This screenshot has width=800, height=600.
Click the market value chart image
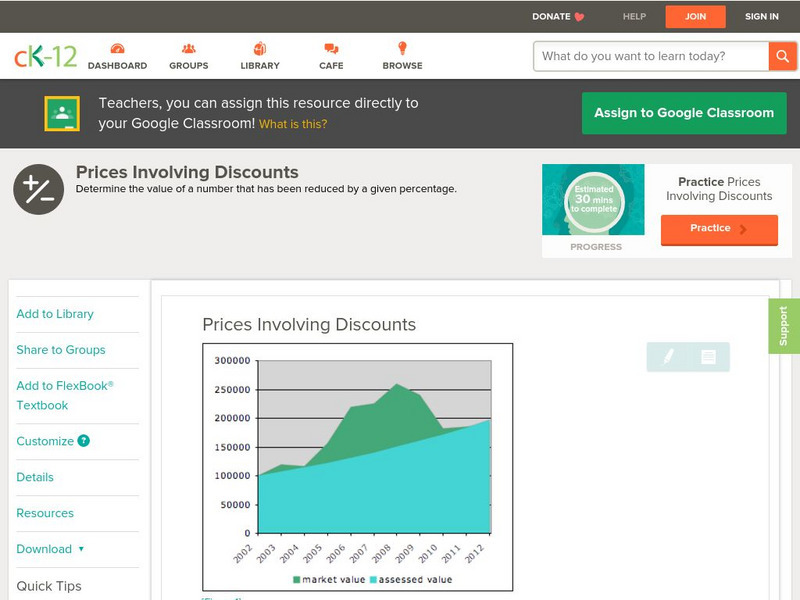[358, 467]
